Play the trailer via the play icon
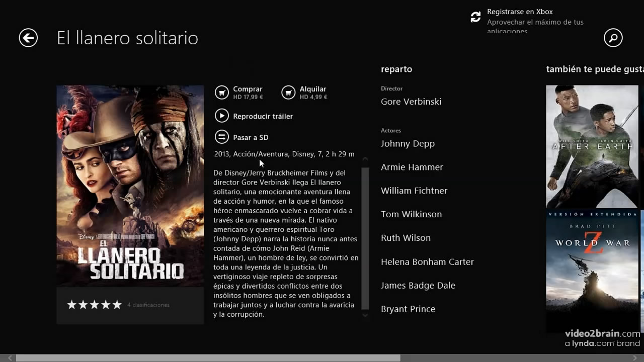Image resolution: width=644 pixels, height=362 pixels. (222, 116)
